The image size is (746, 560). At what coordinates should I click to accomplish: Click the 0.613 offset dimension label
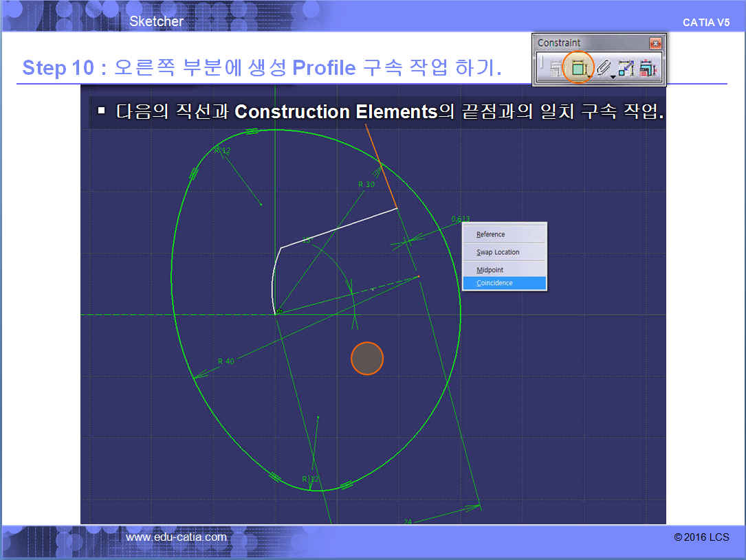point(460,219)
